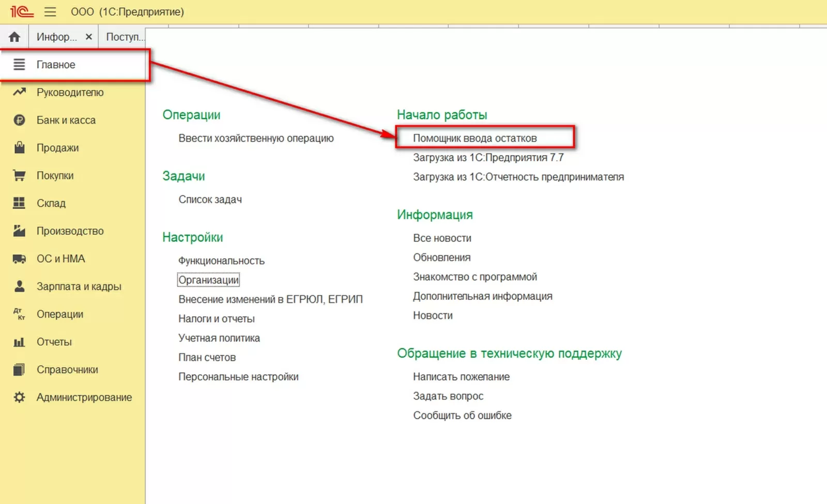Image resolution: width=827 pixels, height=504 pixels.
Task: Launch Помощник ввода остатков
Action: coord(474,138)
